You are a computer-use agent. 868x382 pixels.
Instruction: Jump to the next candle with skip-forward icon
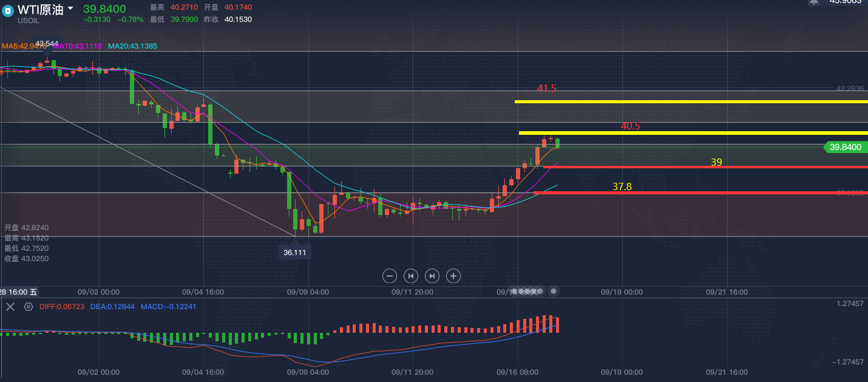click(432, 276)
